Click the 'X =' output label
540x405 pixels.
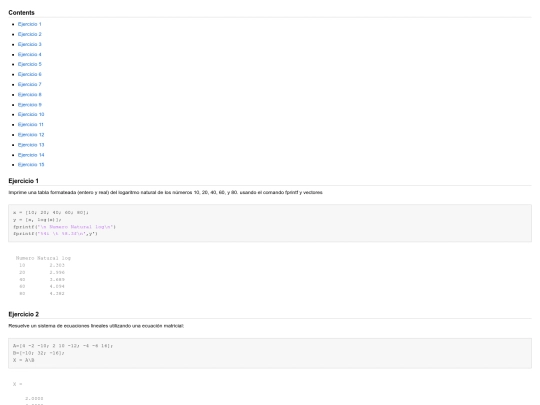point(18,384)
